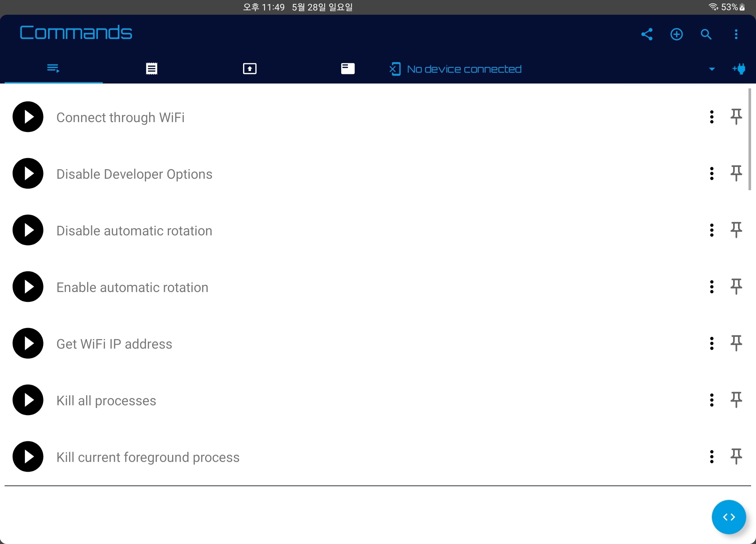This screenshot has height=544, width=756.
Task: Open options for Disable automatic rotation
Action: point(712,230)
